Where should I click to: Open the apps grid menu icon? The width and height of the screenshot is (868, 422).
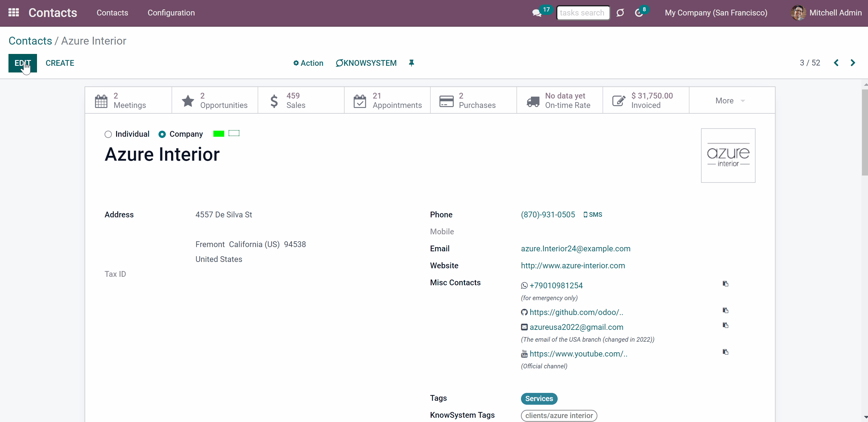pyautogui.click(x=13, y=13)
